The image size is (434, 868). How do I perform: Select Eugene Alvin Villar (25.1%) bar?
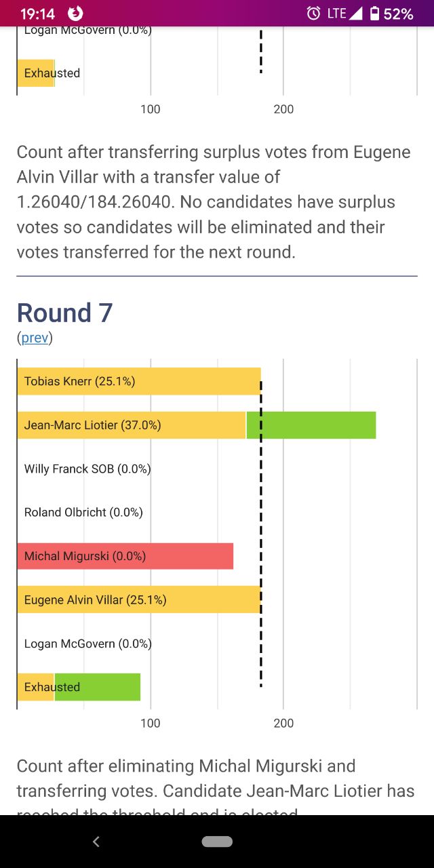139,599
